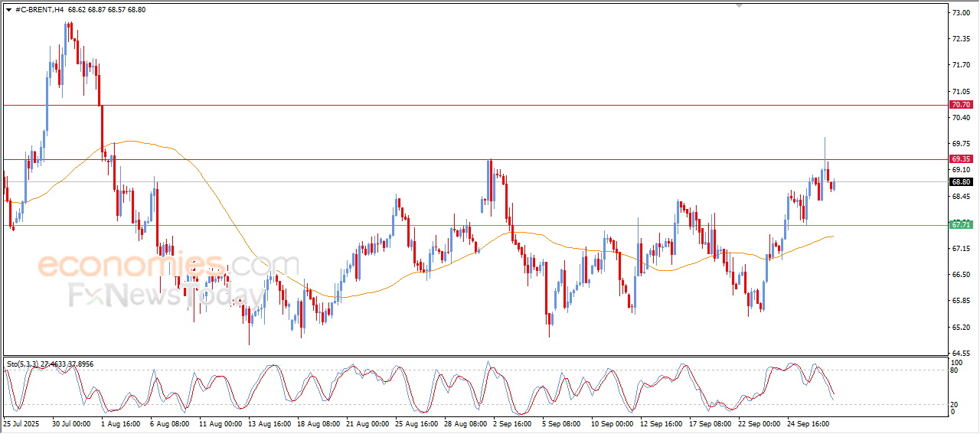The height and width of the screenshot is (434, 980).
Task: Click the 65.85 price axis label
Action: click(x=960, y=301)
